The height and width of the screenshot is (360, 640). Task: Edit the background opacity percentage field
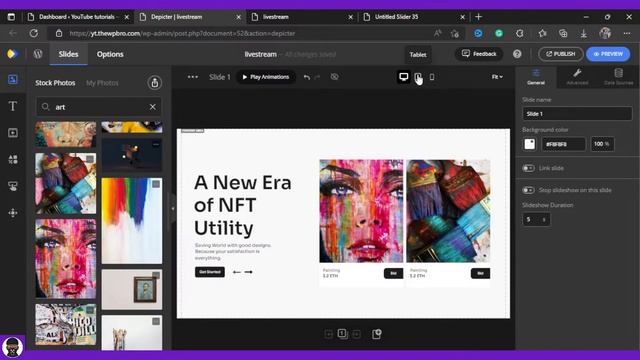pos(602,144)
